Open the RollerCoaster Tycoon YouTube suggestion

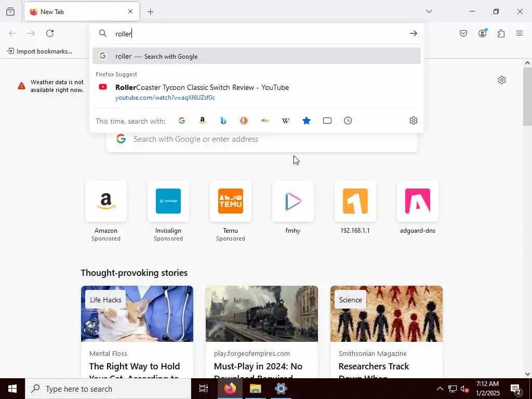257,92
